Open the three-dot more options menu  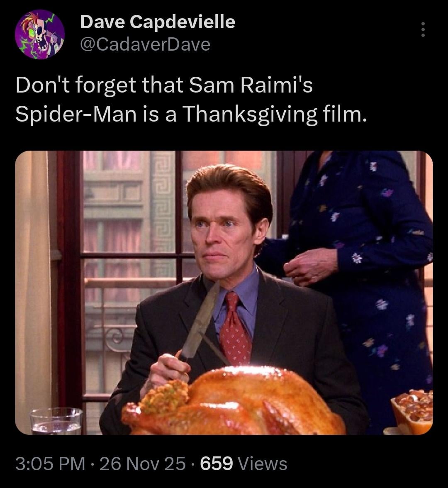click(423, 29)
